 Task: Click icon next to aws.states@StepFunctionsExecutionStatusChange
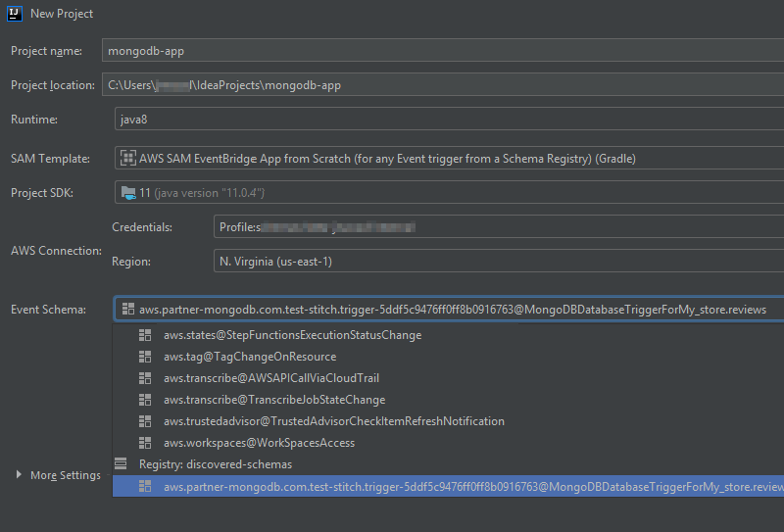coord(145,335)
